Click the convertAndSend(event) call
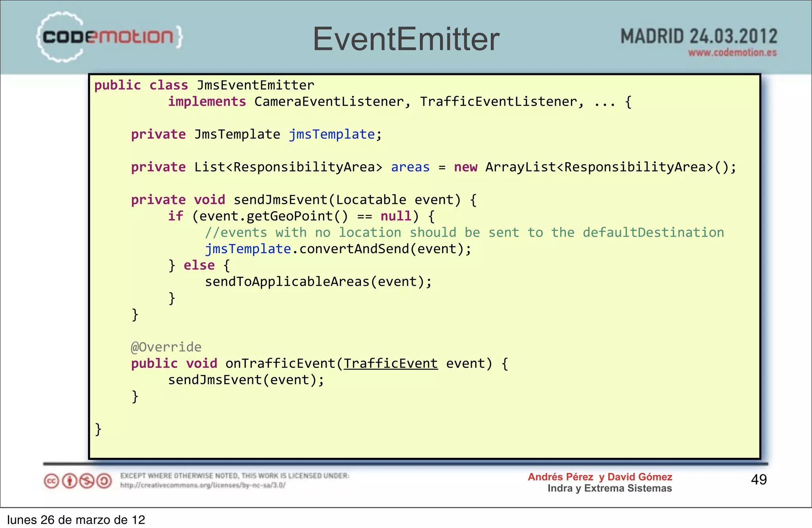The image size is (812, 528). [381, 249]
